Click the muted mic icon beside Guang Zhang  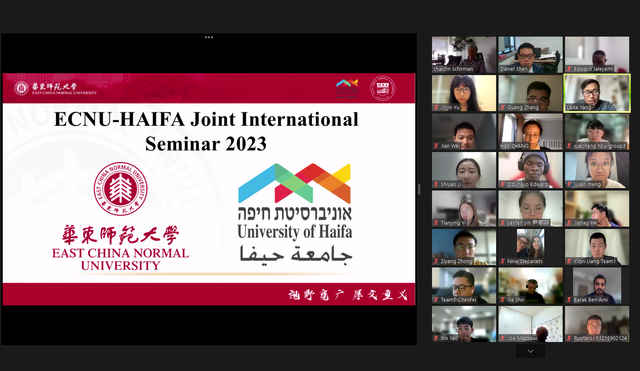pyautogui.click(x=503, y=108)
